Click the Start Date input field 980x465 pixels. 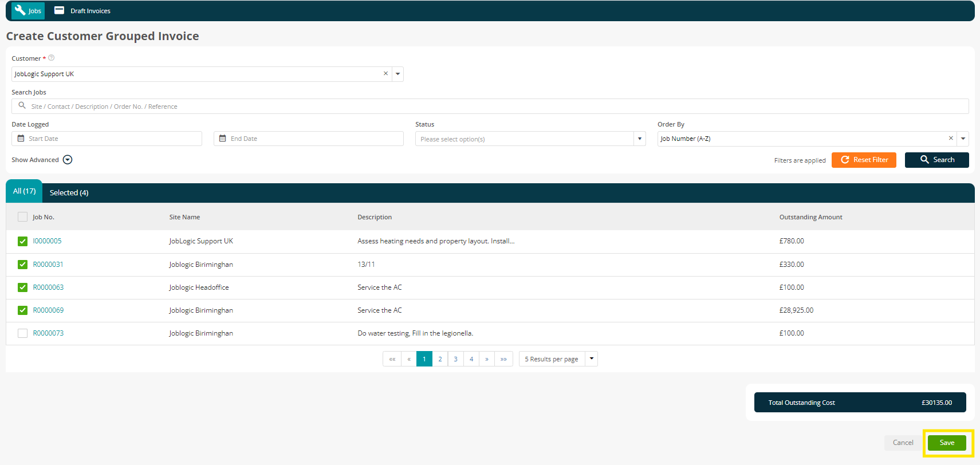click(x=107, y=139)
